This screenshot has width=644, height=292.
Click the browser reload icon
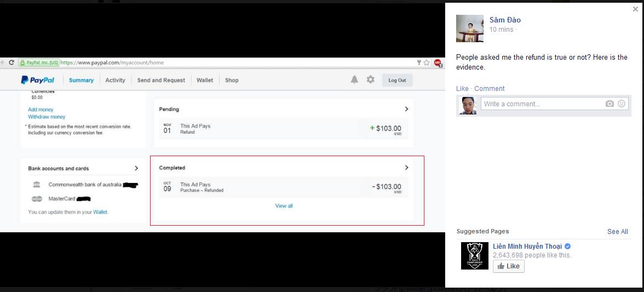pos(12,62)
